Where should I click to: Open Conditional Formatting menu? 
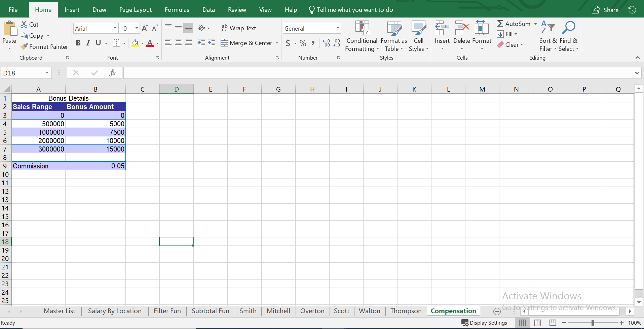(362, 36)
